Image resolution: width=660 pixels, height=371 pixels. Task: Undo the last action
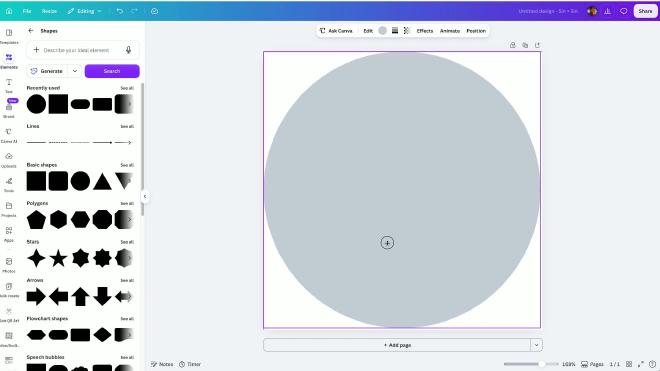(120, 11)
